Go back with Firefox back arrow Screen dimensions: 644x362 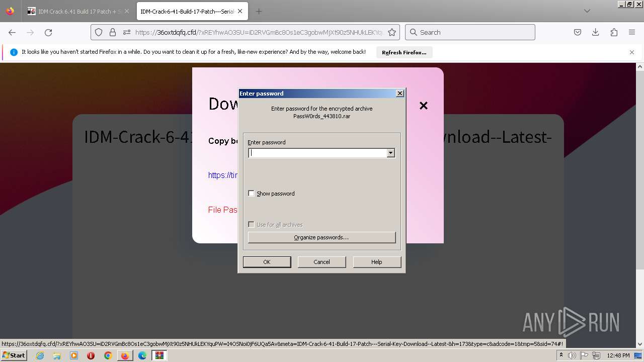pos(12,32)
